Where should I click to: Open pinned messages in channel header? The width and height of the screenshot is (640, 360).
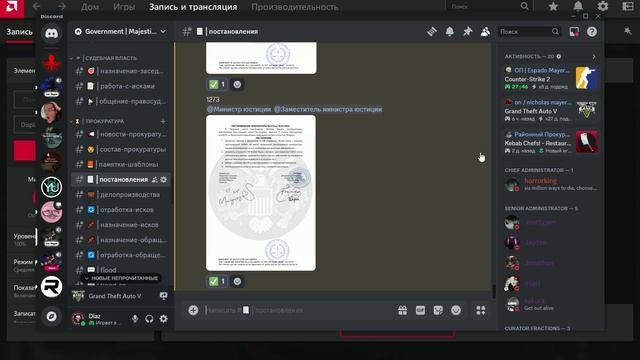pos(467,32)
